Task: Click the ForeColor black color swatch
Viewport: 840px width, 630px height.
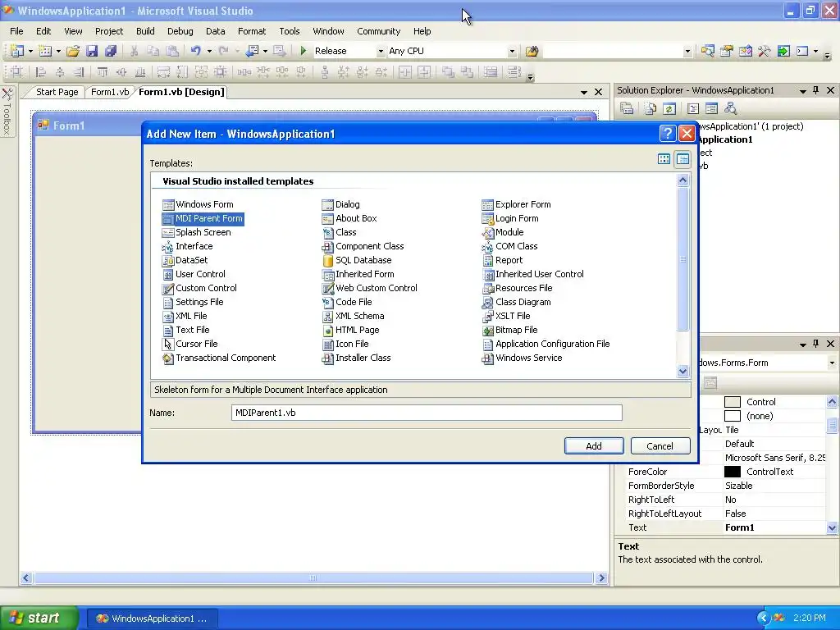Action: click(733, 472)
